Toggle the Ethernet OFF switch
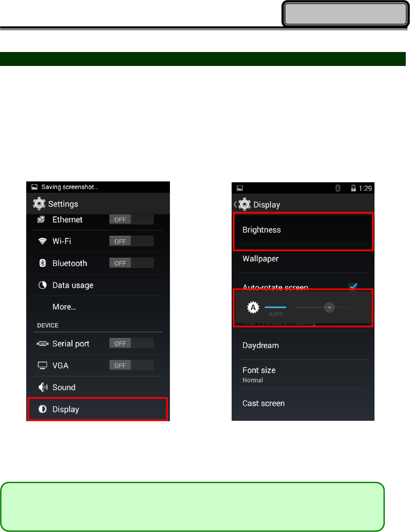The height and width of the screenshot is (532, 410). (x=131, y=219)
